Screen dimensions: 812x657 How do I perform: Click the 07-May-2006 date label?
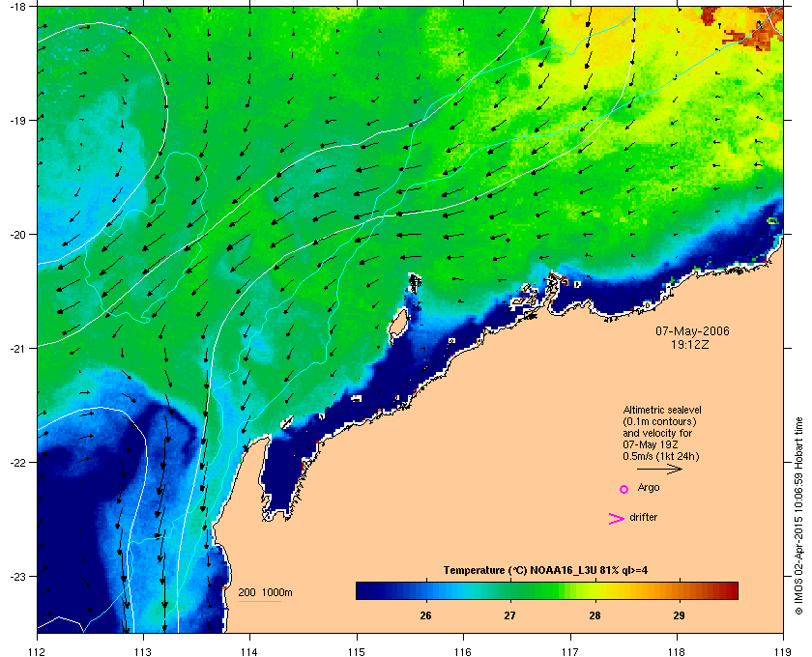[x=692, y=331]
